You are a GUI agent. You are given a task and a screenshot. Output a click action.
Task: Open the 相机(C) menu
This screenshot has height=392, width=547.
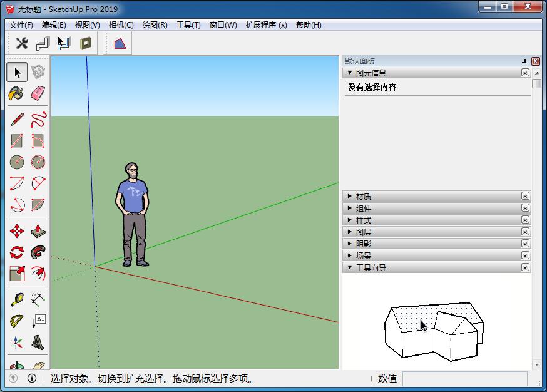(121, 25)
